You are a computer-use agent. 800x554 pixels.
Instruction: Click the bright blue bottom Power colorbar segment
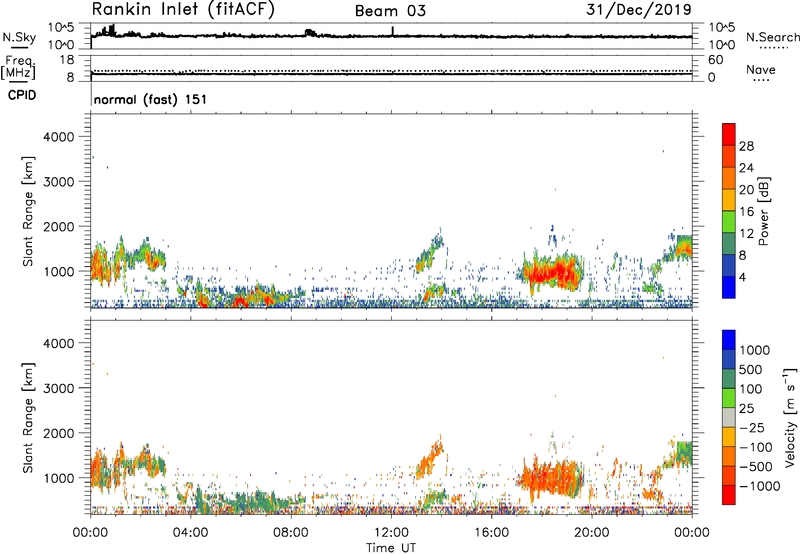729,287
